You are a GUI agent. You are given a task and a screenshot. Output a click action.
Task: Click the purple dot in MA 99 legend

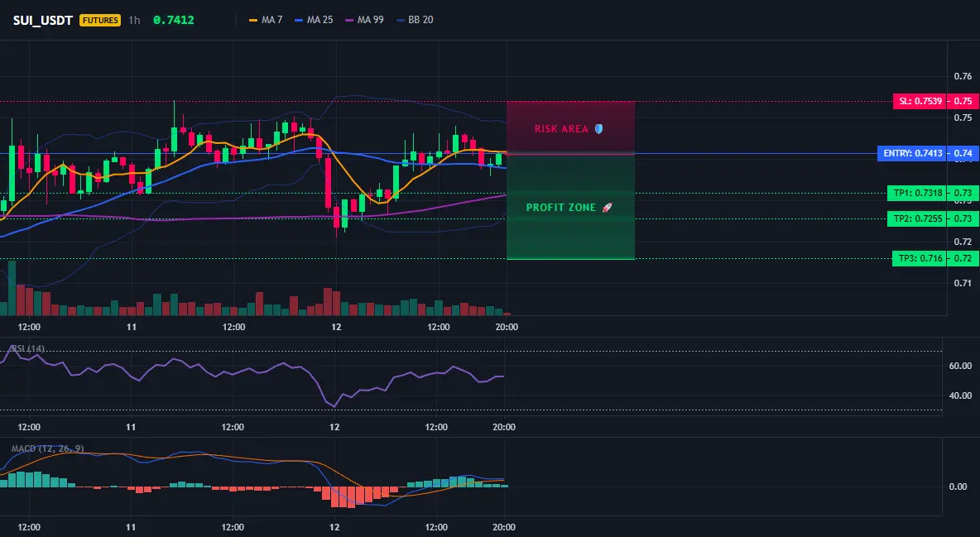(x=348, y=20)
